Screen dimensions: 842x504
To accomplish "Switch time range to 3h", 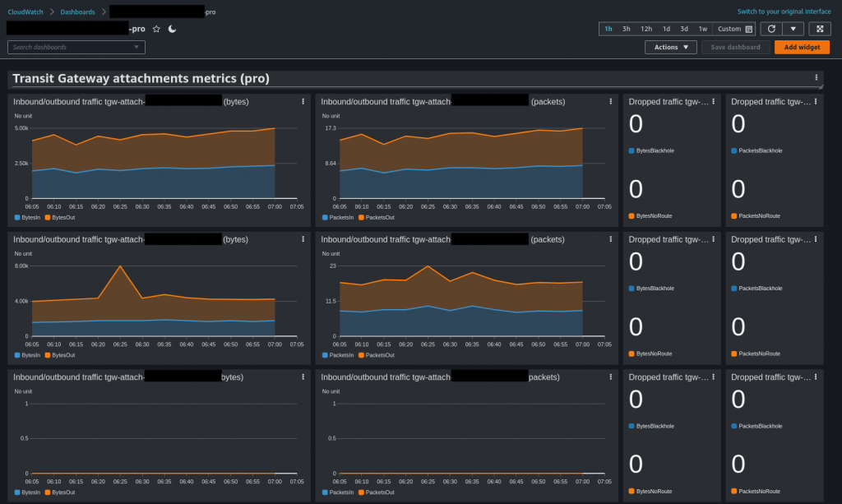I will (626, 28).
